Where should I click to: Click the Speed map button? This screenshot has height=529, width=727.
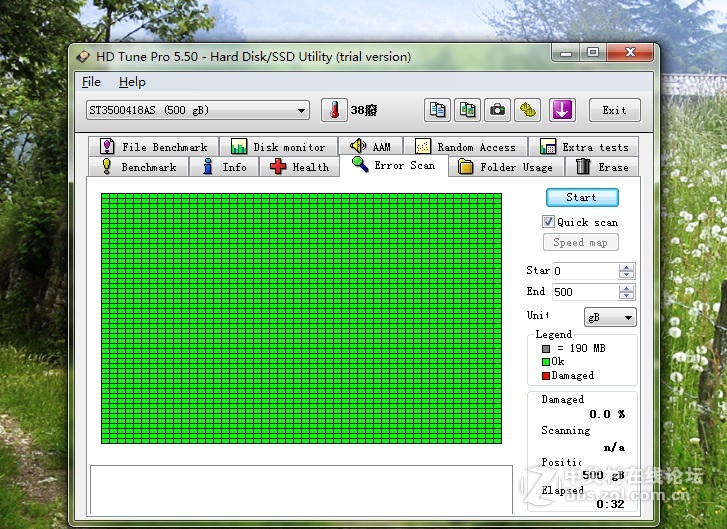(x=580, y=242)
